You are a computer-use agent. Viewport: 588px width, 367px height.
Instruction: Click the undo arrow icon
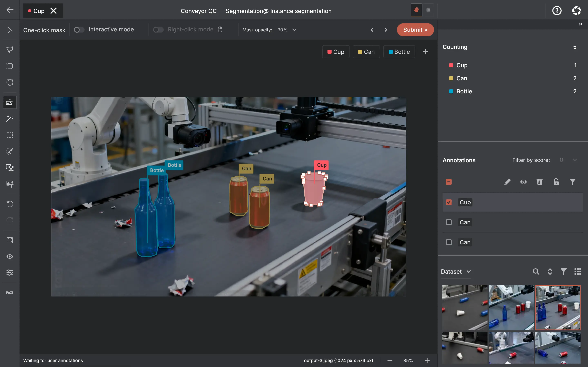10,203
